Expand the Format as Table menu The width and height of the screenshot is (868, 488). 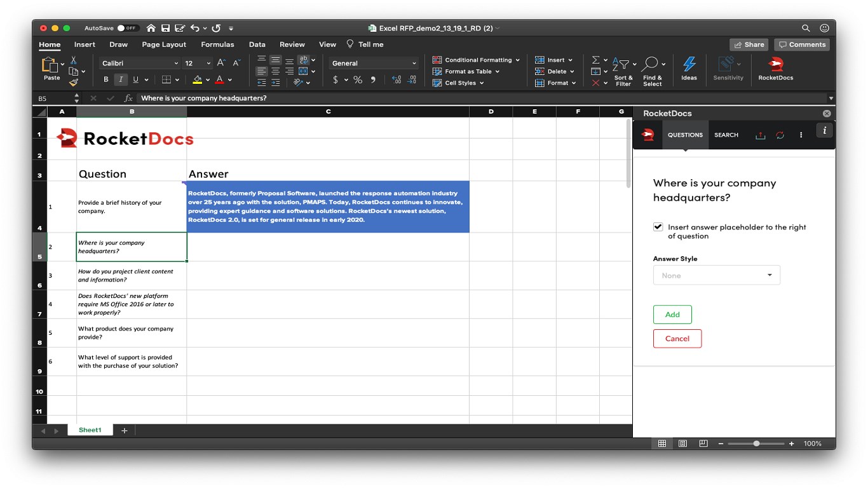coord(466,71)
